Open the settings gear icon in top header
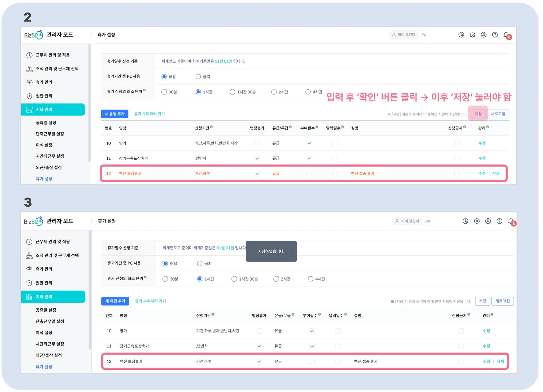 [x=472, y=35]
